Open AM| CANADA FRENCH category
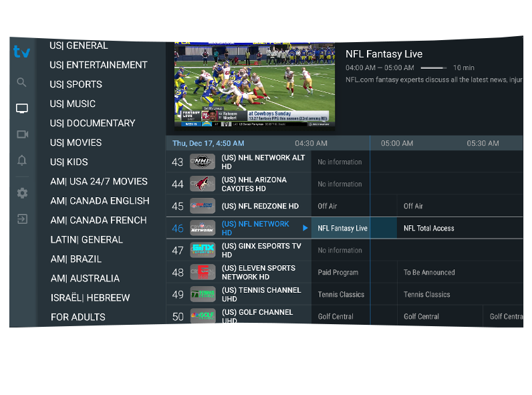The width and height of the screenshot is (532, 395). point(98,220)
